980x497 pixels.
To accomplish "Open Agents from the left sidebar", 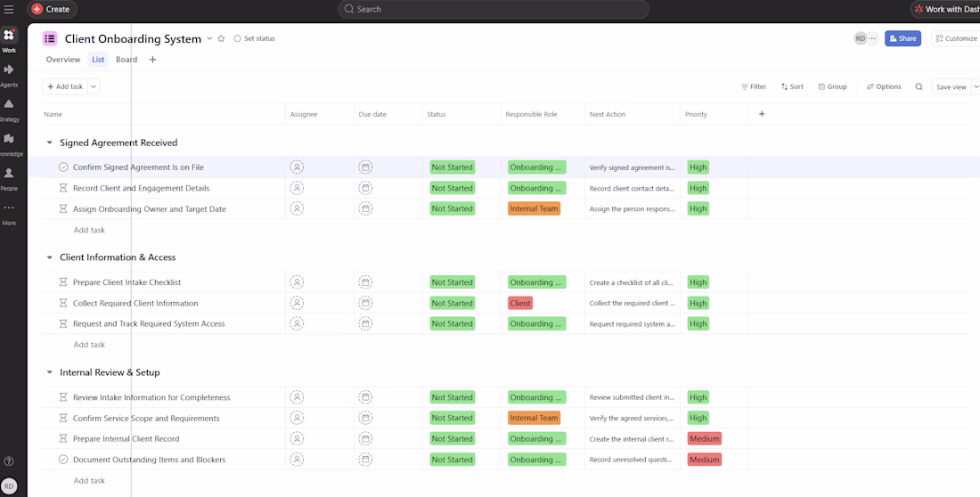I will [9, 69].
